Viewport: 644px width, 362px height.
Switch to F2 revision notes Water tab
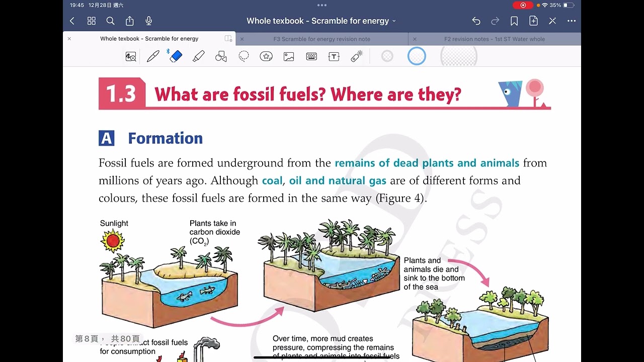pos(494,39)
